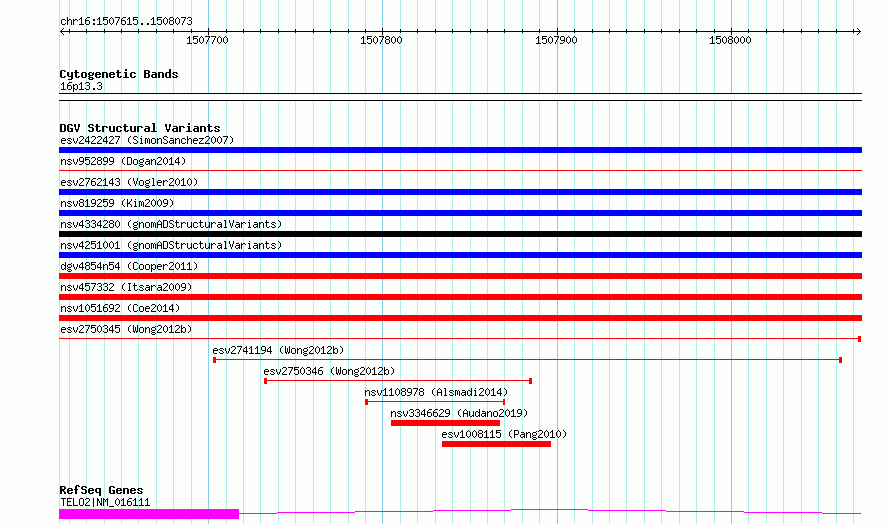Select the esv2741194 (Wong2012b) label
This screenshot has width=890, height=524.
tap(278, 350)
